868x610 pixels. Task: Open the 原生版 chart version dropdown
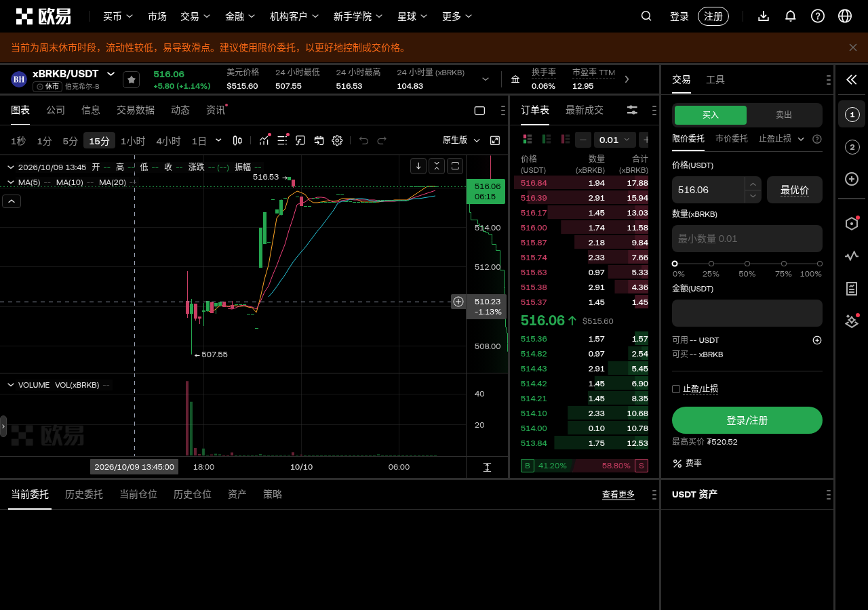461,140
